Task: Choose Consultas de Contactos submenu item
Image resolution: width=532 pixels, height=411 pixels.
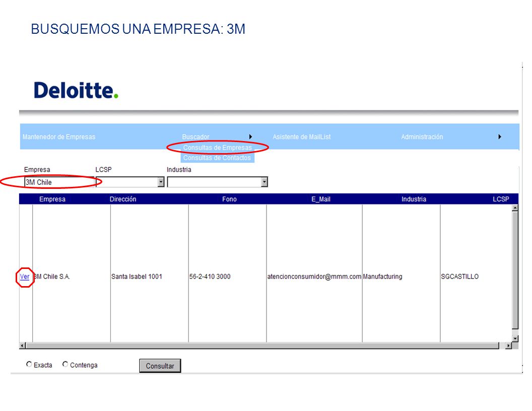Action: [217, 158]
